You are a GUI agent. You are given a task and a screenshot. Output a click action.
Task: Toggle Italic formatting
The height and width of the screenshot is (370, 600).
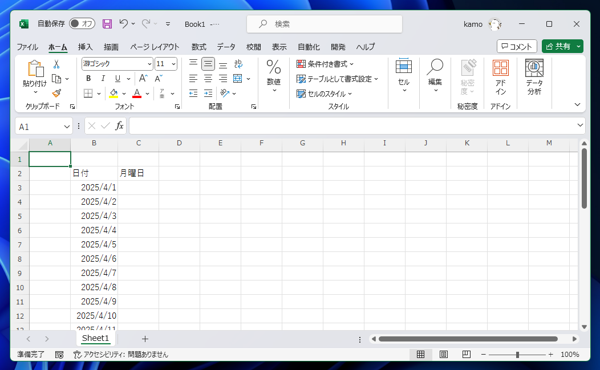(x=103, y=78)
